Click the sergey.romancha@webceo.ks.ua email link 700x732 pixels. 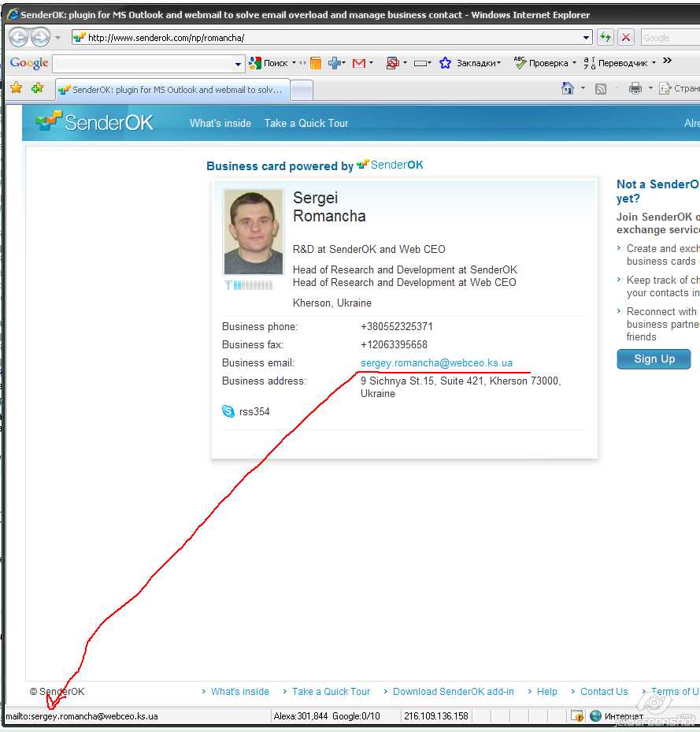coord(436,363)
